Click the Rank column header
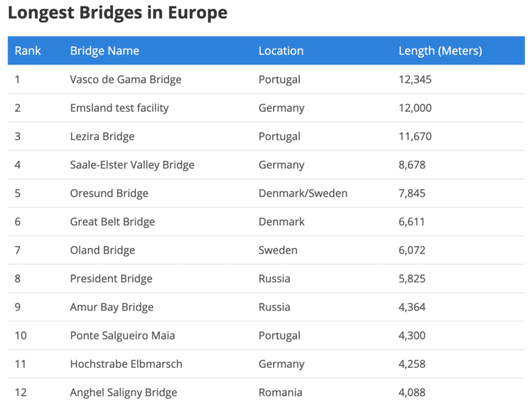This screenshot has height=404, width=532. [28, 51]
